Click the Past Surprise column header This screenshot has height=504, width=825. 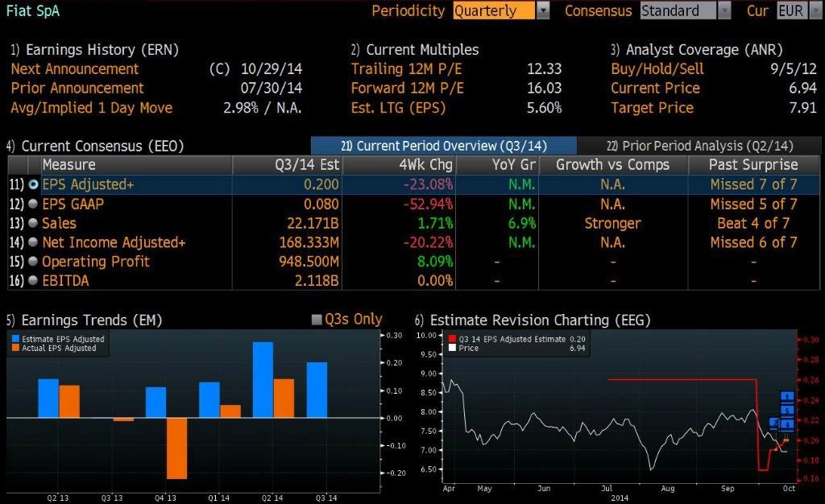(753, 165)
